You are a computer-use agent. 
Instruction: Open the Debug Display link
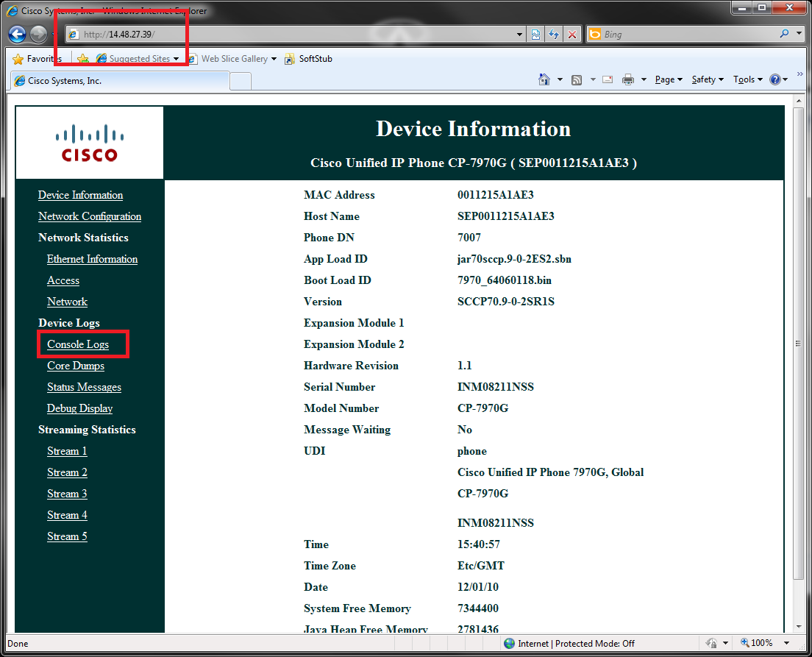click(x=79, y=408)
